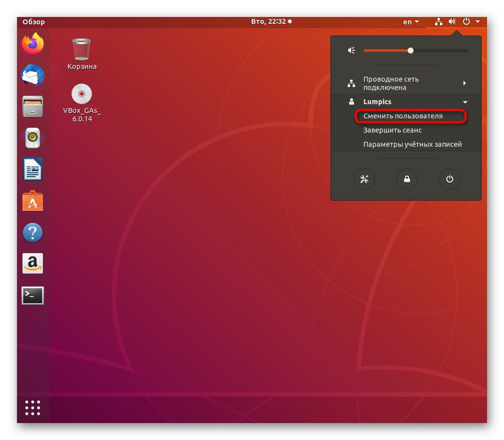This screenshot has width=504, height=440.
Task: Click the speaker icon beside volume slider
Action: (x=351, y=50)
